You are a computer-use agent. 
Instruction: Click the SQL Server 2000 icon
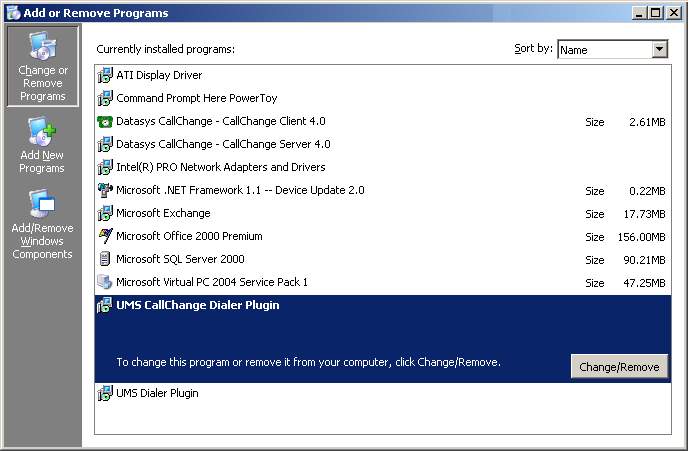point(105,259)
